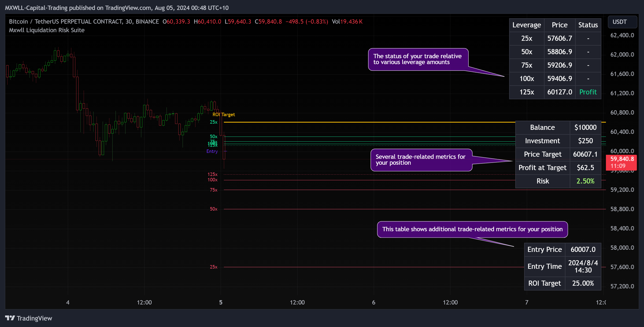Click the Price Target value 60607.1
Screen dimensions: 644x327
(x=585, y=154)
